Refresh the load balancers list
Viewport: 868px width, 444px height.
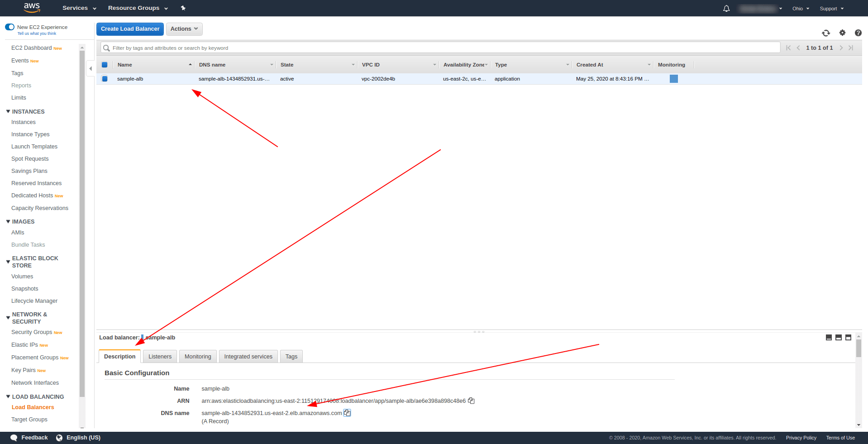(x=826, y=33)
